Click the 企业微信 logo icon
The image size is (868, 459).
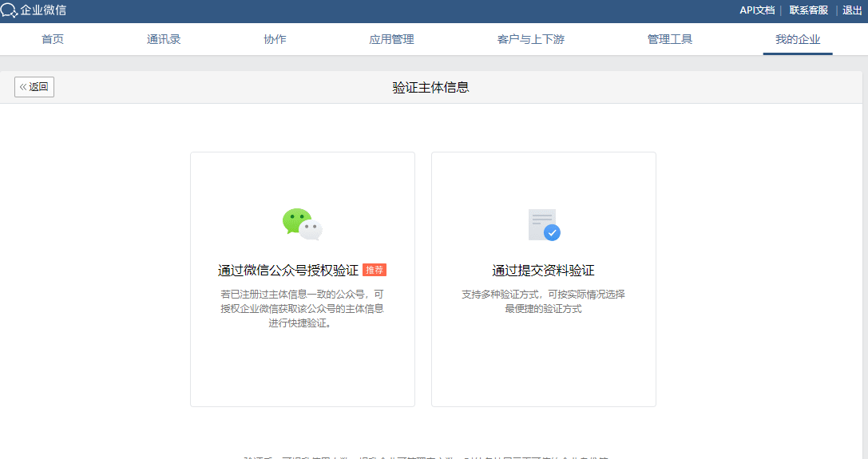[9, 10]
